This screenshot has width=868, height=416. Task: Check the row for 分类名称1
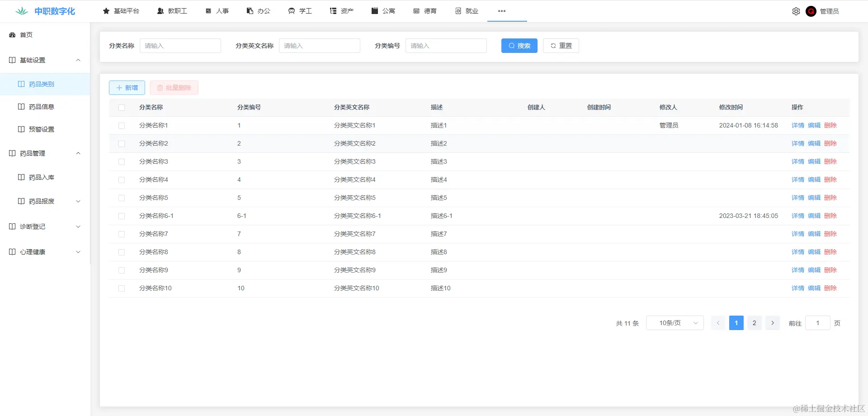pos(122,126)
